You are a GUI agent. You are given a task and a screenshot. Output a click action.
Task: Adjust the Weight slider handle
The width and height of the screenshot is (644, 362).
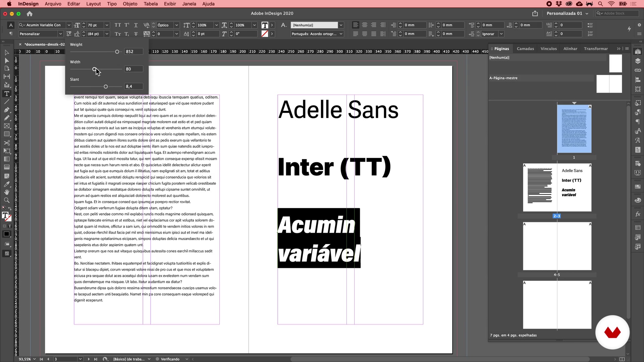coord(117,52)
